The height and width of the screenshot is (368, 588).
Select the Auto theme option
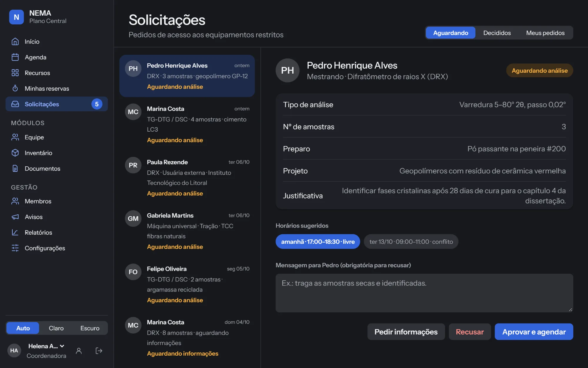click(23, 328)
